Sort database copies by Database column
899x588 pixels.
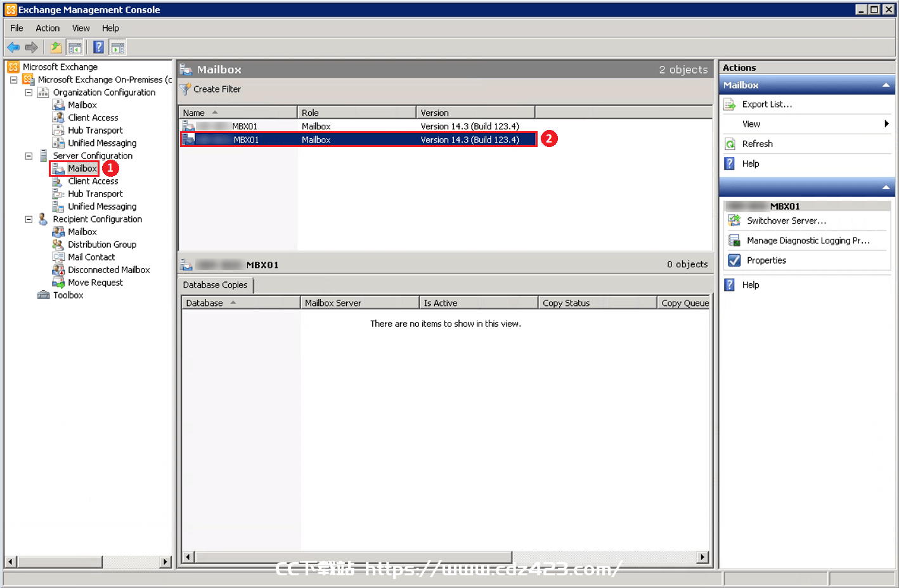click(x=241, y=303)
